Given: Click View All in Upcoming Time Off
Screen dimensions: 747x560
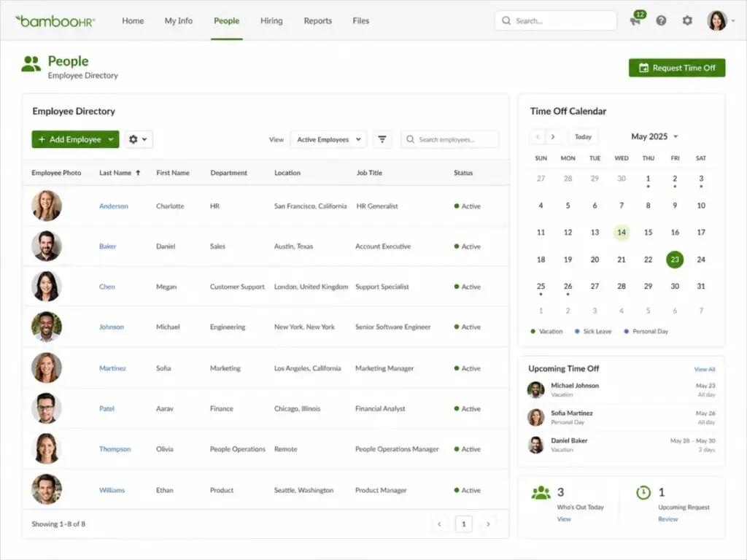Looking at the screenshot, I should point(705,369).
